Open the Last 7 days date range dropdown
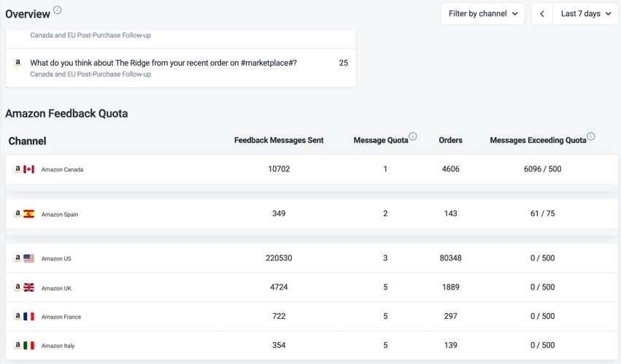Image resolution: width=621 pixels, height=364 pixels. tap(585, 13)
